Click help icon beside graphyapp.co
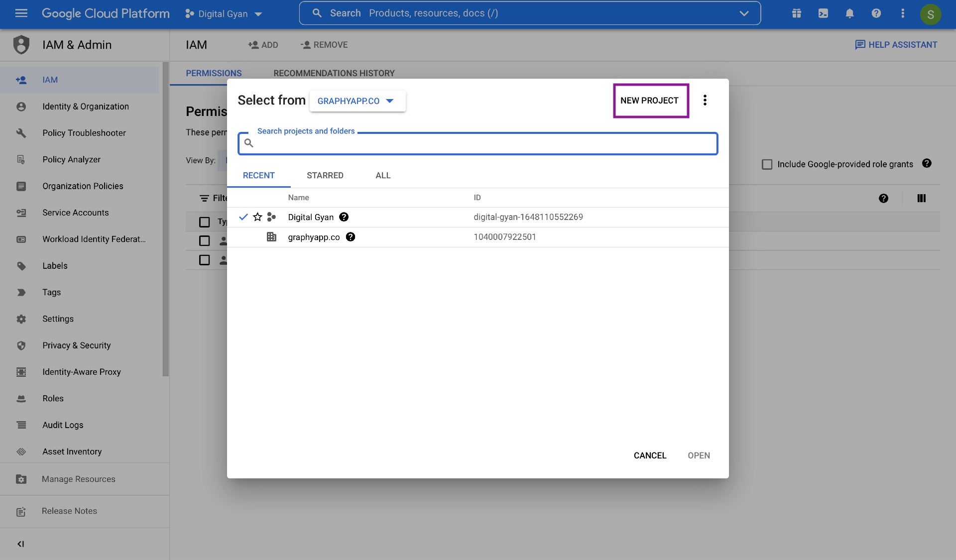Screen dimensions: 956x560 pos(351,237)
